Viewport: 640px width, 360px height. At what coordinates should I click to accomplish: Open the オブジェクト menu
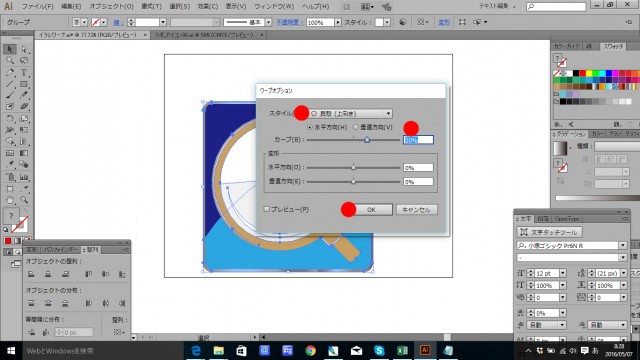pos(111,7)
